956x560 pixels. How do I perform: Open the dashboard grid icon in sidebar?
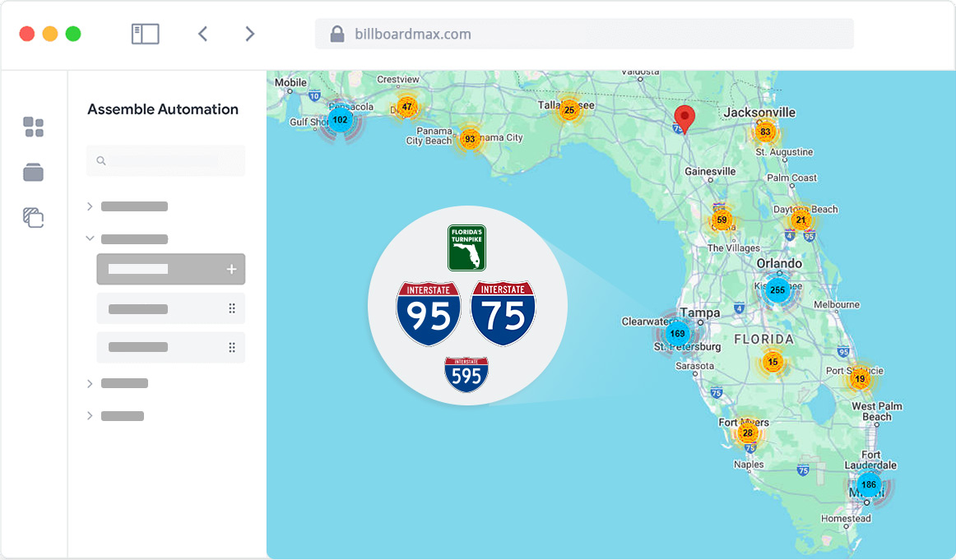point(34,127)
